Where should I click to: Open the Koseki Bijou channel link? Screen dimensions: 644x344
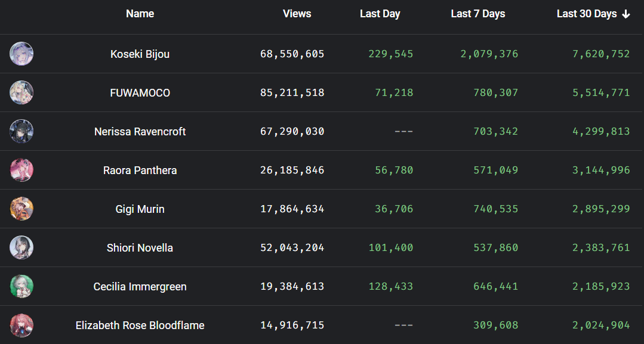click(140, 54)
